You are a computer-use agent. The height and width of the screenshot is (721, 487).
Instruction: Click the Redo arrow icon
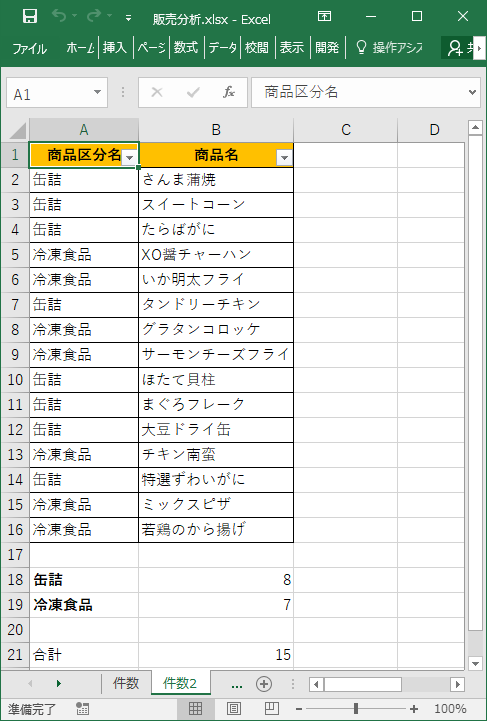(94, 16)
